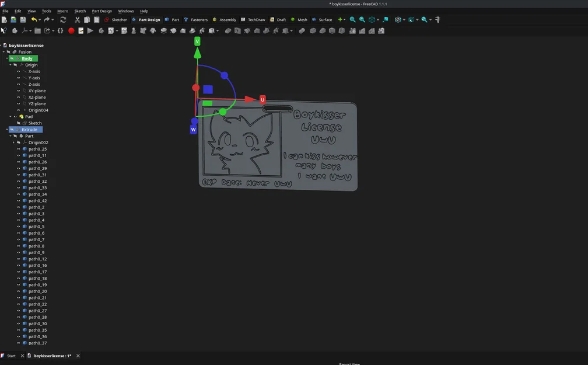588x365 pixels.
Task: Refresh the document with the recompute icon
Action: point(63,19)
